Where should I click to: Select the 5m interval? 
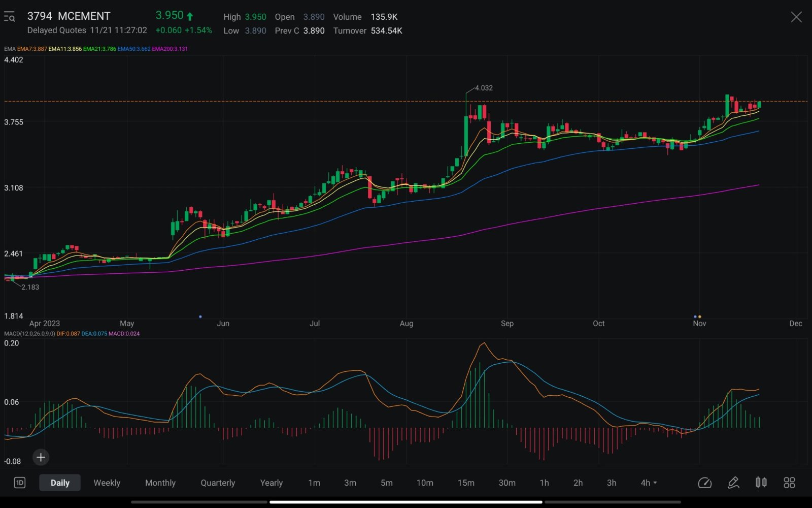pyautogui.click(x=387, y=483)
